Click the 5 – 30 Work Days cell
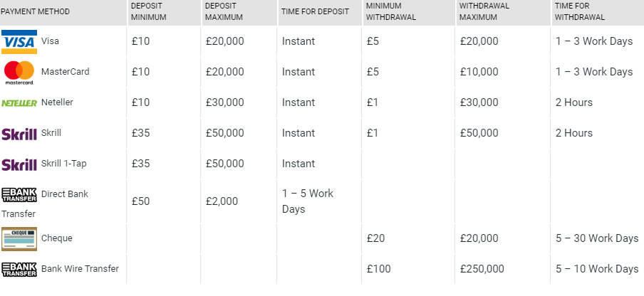The width and height of the screenshot is (644, 296). point(597,238)
